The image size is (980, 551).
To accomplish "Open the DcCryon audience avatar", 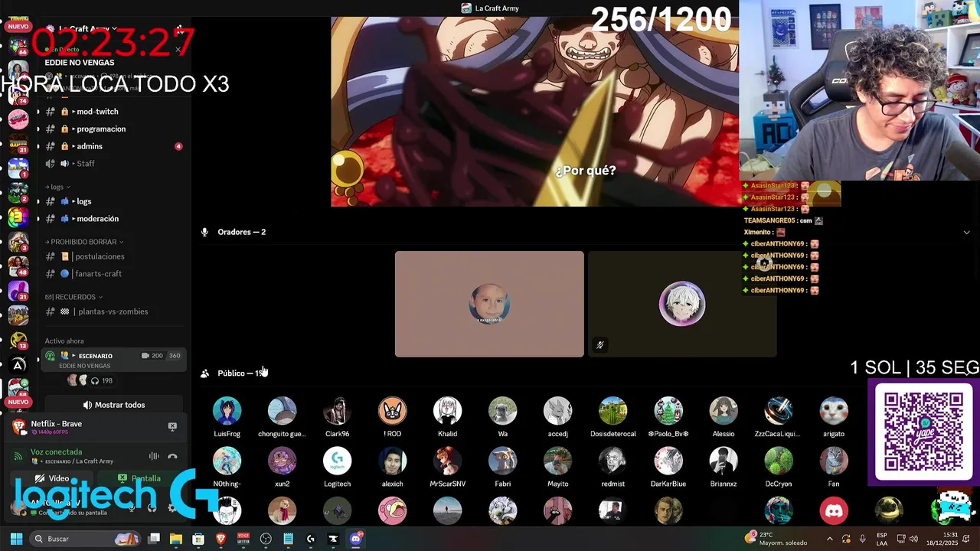I will point(778,461).
